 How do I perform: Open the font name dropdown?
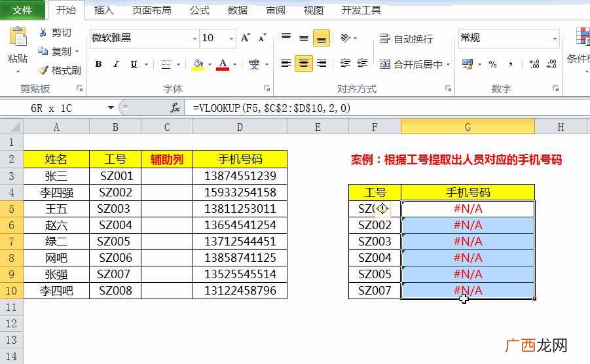194,39
